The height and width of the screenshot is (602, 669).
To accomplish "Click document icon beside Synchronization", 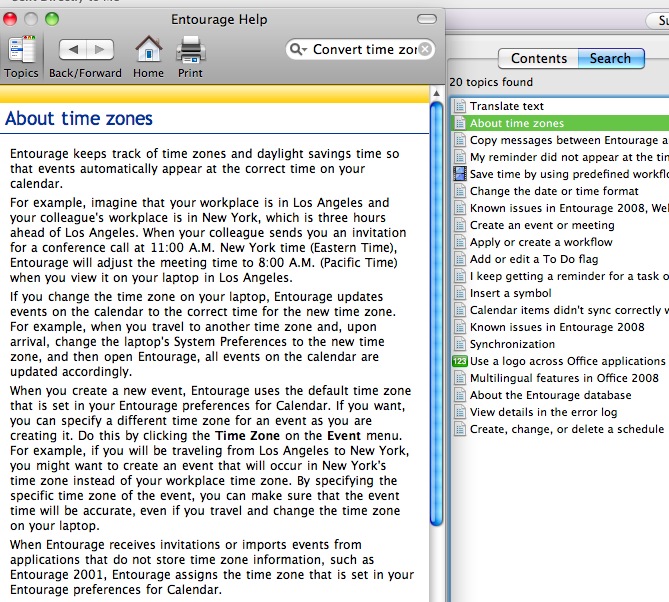I will 460,344.
